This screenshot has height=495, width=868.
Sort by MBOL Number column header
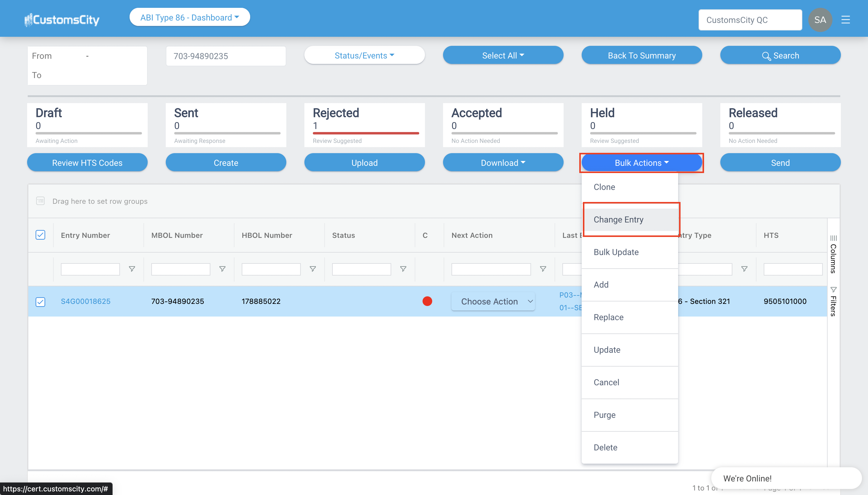(177, 235)
